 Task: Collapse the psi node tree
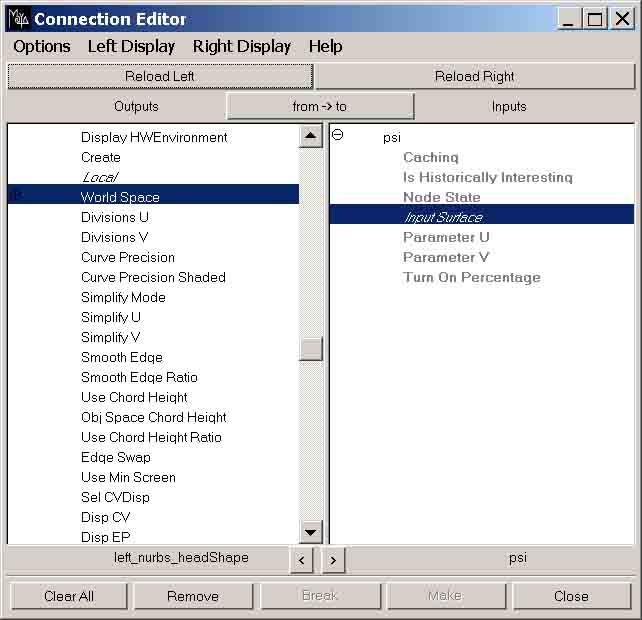coord(337,135)
